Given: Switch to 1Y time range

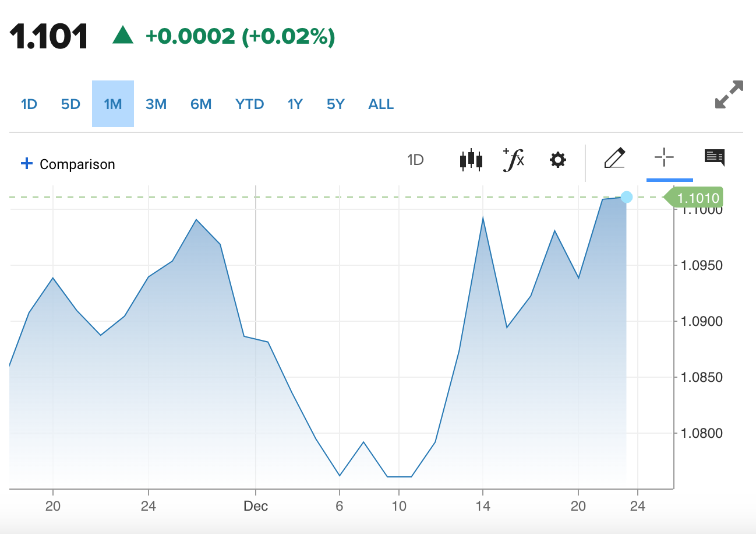Looking at the screenshot, I should point(295,104).
